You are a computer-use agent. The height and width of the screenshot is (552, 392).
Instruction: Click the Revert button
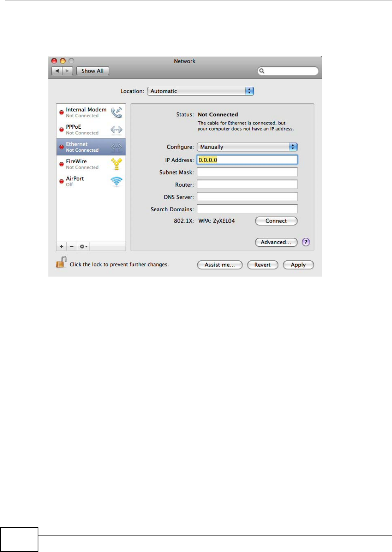coord(263,265)
